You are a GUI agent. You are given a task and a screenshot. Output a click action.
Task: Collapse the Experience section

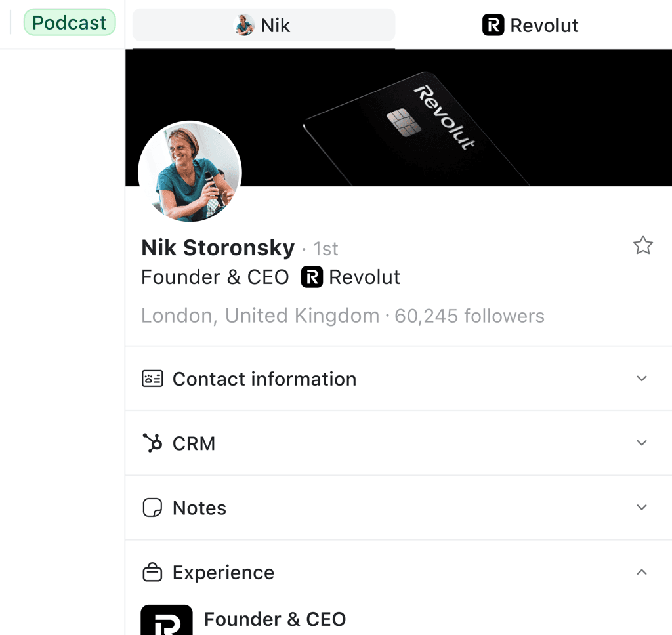tap(642, 571)
